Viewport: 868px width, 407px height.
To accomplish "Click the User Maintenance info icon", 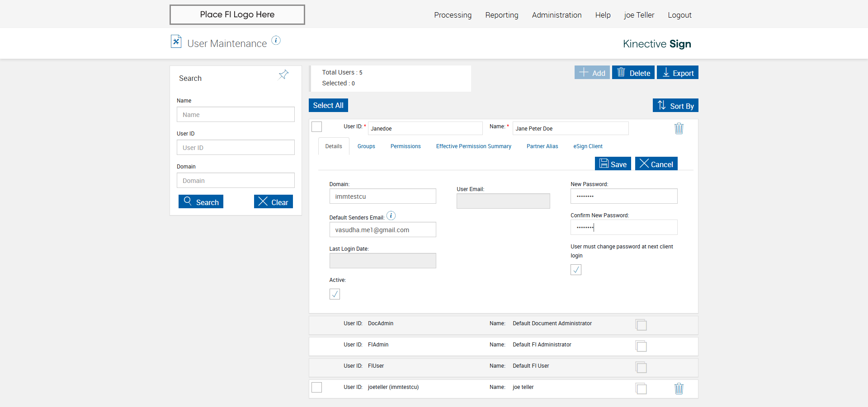I will pos(276,41).
